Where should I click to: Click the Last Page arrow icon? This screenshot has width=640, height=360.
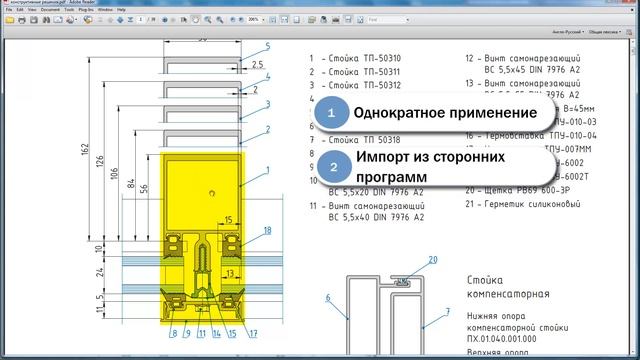(x=130, y=20)
